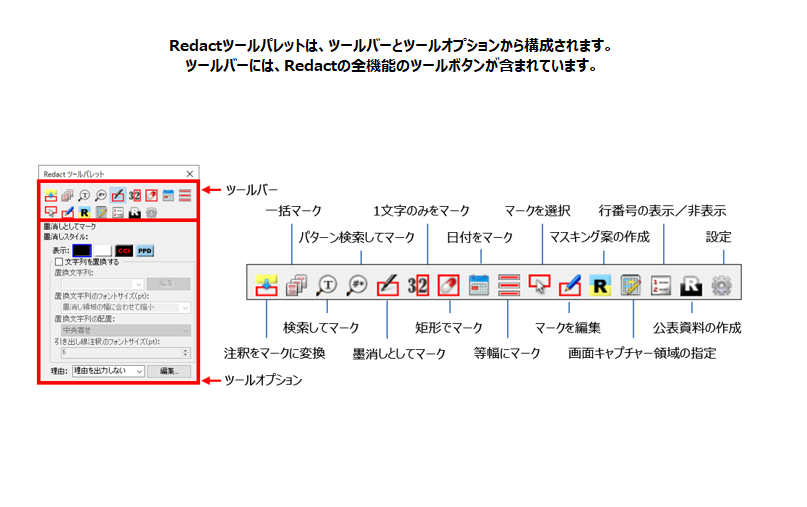The image size is (807, 507).
Task: Expand the 理由を出力しない dropdown
Action: (109, 371)
